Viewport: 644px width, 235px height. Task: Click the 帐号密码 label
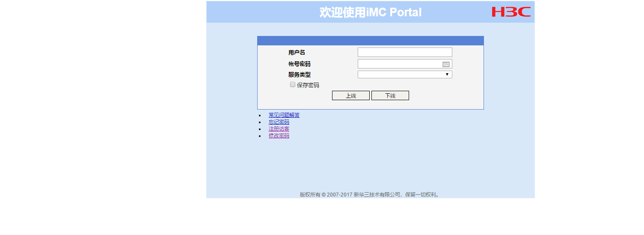[x=300, y=64]
